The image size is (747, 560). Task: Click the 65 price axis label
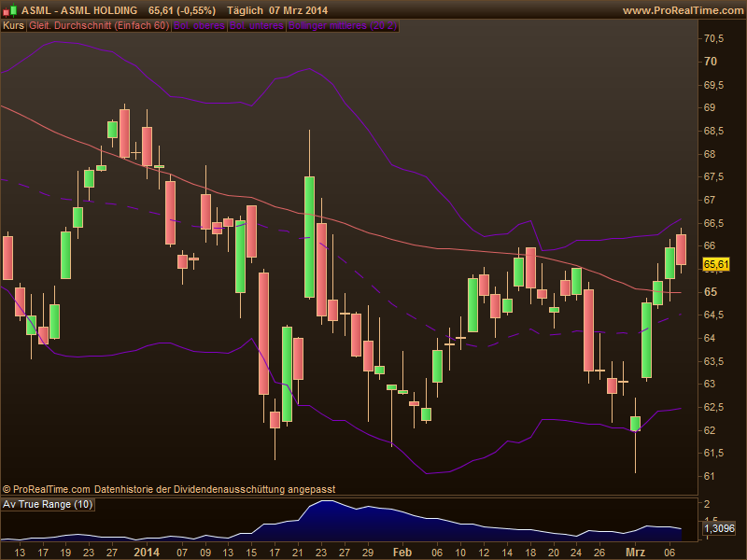[711, 292]
